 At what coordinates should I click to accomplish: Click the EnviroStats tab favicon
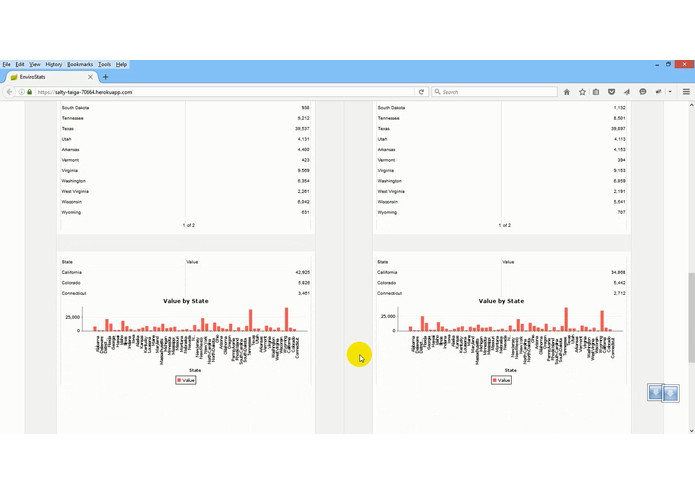pos(14,77)
